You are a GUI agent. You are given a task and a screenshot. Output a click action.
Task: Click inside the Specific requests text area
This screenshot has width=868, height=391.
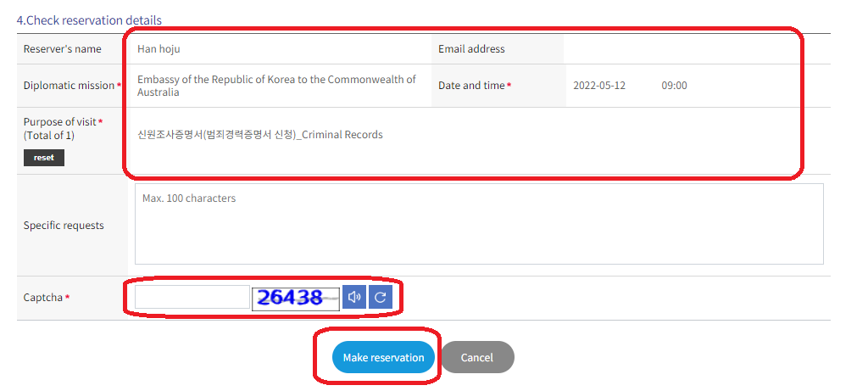(478, 225)
